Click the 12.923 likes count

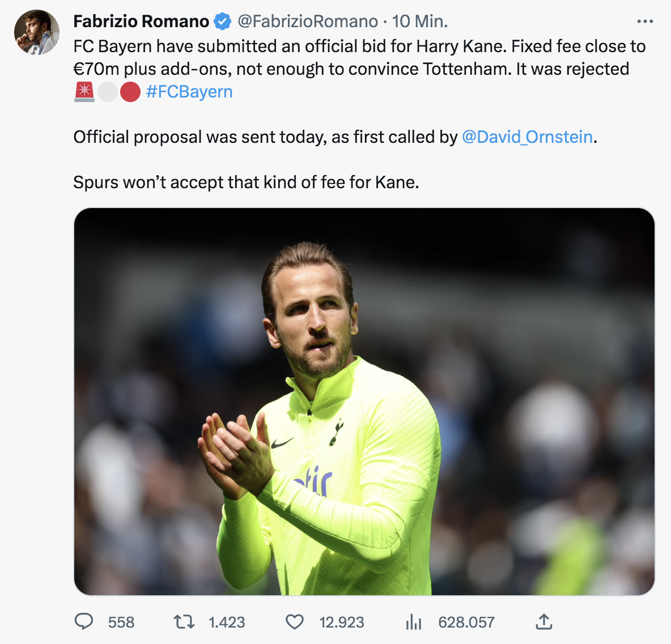pyautogui.click(x=342, y=622)
